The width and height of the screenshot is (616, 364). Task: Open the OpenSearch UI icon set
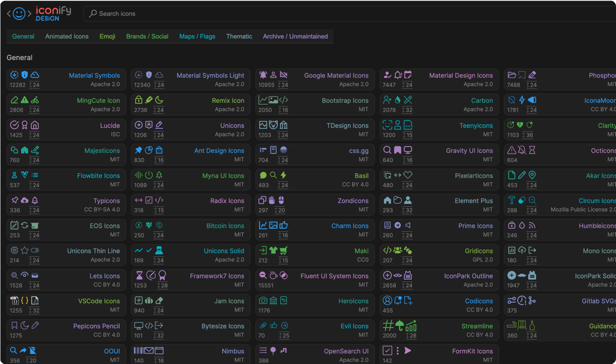[315, 354]
